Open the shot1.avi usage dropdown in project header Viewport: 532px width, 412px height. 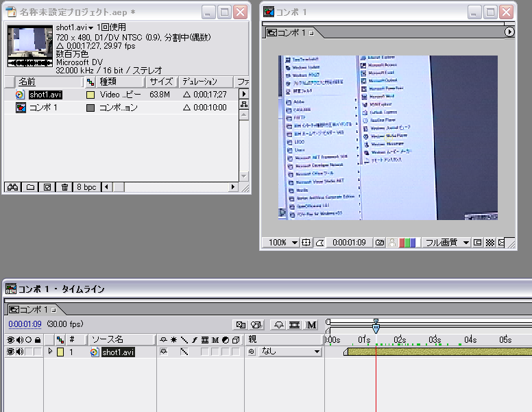pos(90,28)
